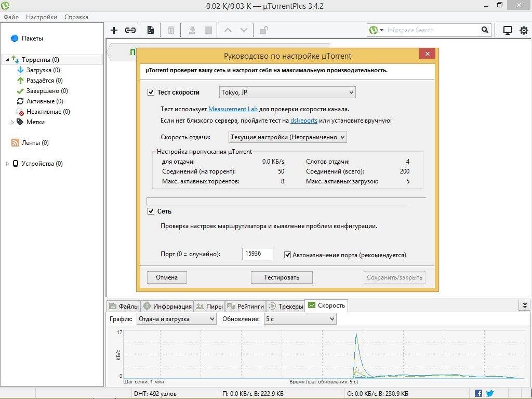Image resolution: width=532 pixels, height=399 pixels.
Task: Click the Start Torrent download icon
Action: tap(192, 30)
